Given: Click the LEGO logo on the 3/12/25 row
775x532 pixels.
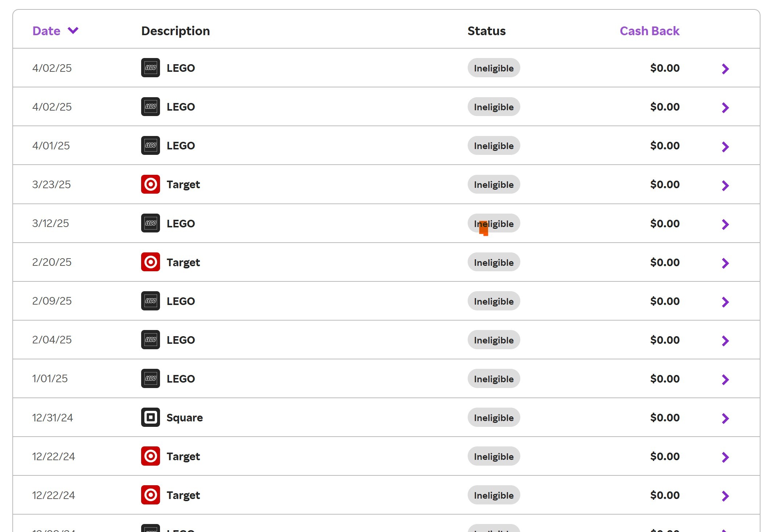Looking at the screenshot, I should [x=150, y=223].
